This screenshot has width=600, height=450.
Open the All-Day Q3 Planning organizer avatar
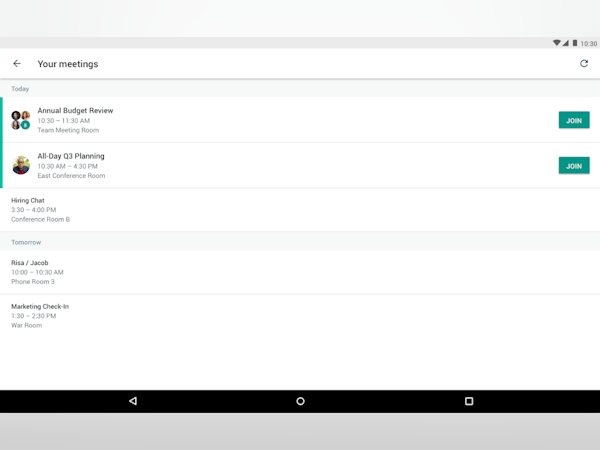point(21,165)
